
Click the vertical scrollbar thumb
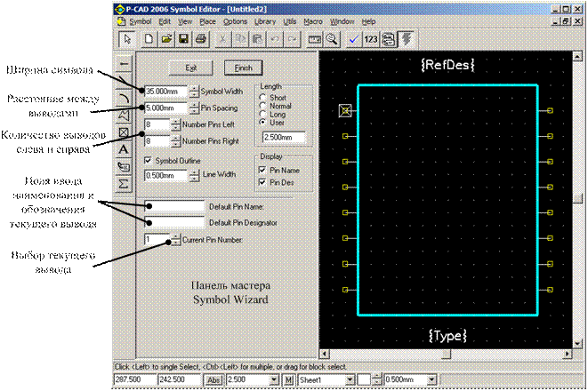[577, 199]
